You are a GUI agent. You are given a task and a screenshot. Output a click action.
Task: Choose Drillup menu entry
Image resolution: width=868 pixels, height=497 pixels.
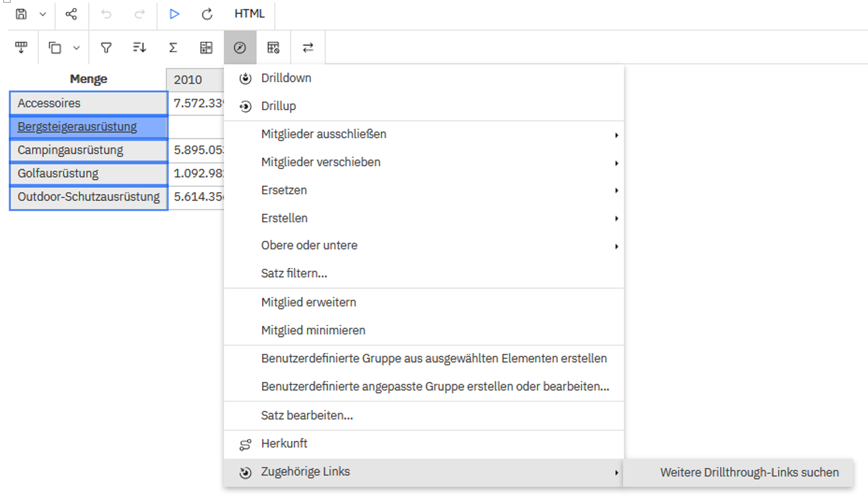(x=278, y=106)
